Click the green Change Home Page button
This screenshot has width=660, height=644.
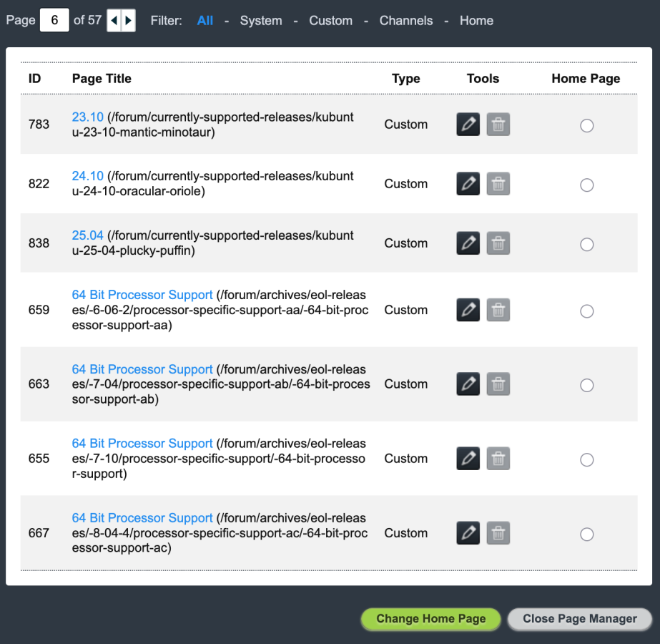(x=431, y=618)
